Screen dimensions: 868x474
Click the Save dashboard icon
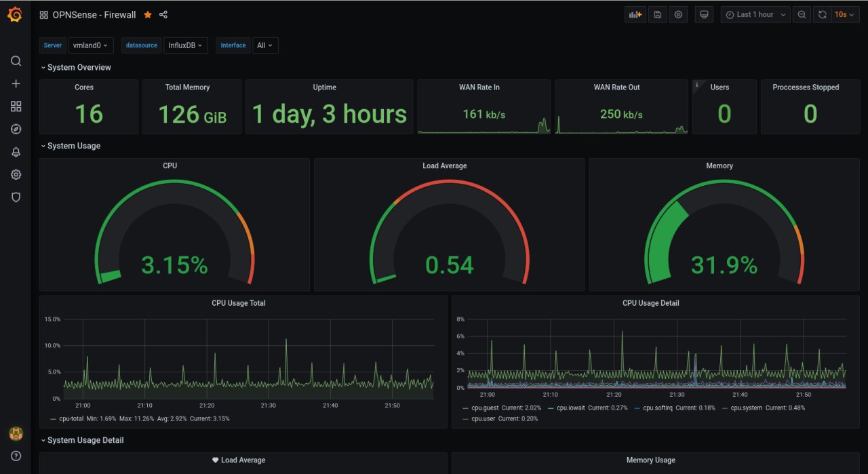pos(657,14)
